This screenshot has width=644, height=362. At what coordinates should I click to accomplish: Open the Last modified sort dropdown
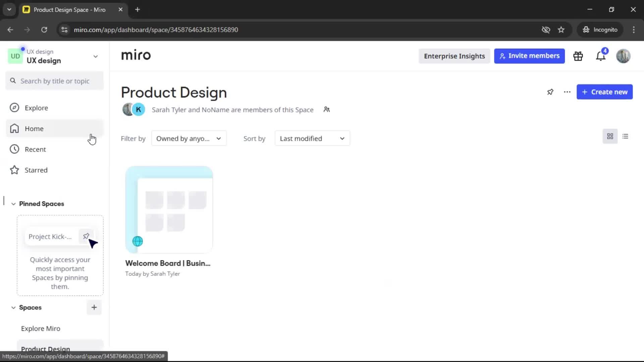pos(312,138)
